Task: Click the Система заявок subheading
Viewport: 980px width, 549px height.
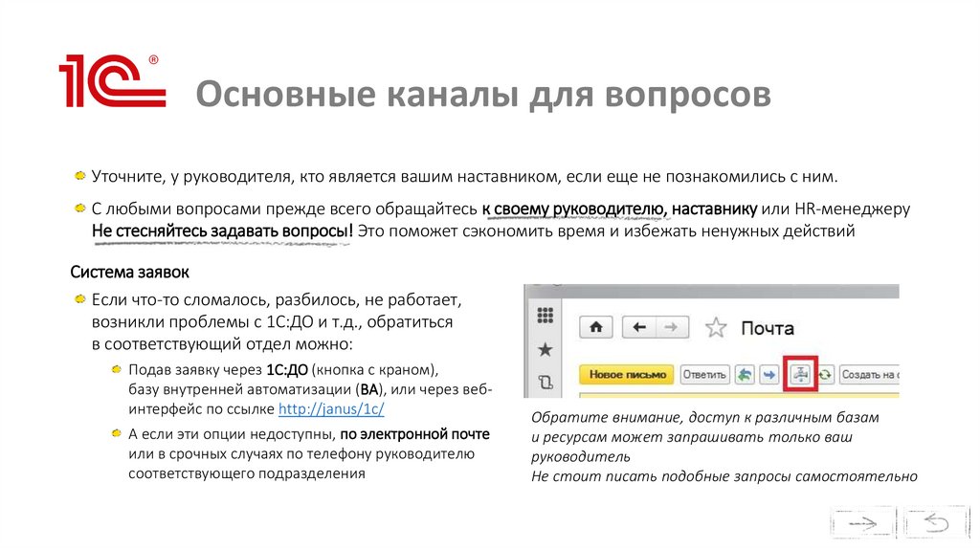Action: click(x=129, y=273)
